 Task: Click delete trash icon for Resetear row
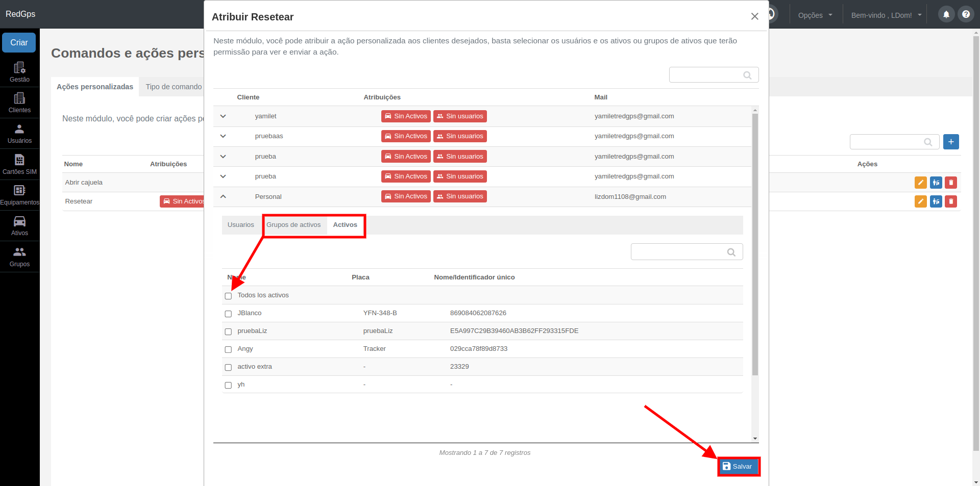pos(951,201)
